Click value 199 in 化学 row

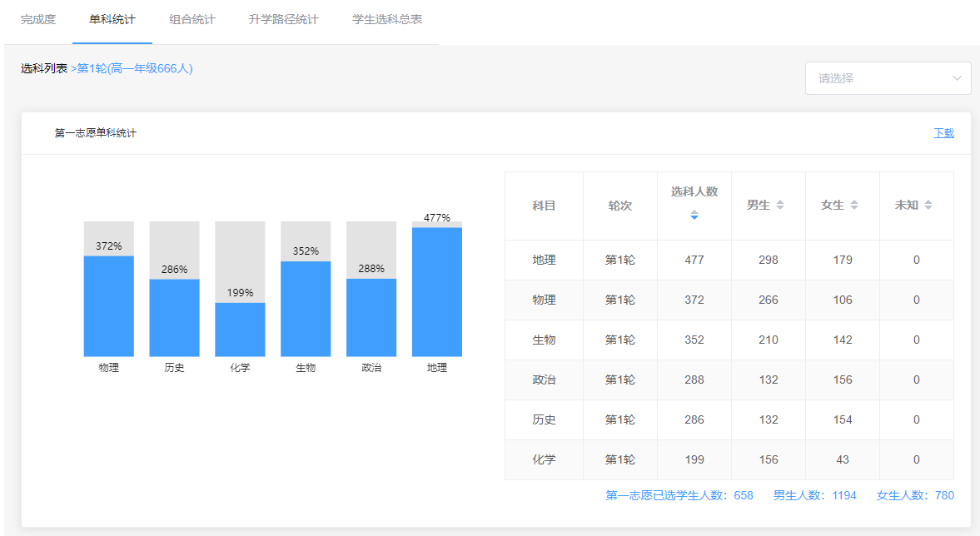(694, 459)
